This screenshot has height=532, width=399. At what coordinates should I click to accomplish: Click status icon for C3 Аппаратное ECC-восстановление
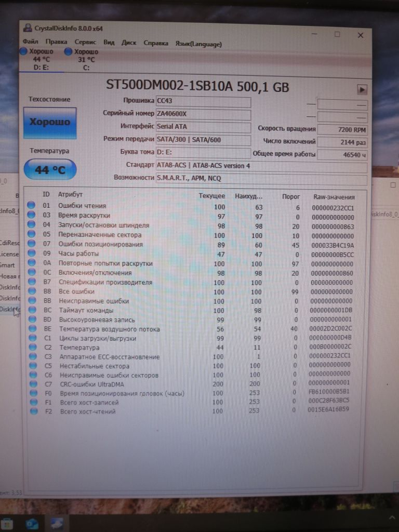[33, 356]
